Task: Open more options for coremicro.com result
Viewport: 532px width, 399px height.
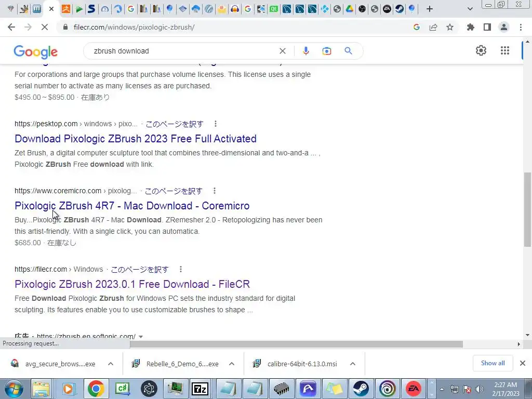Action: point(215,191)
